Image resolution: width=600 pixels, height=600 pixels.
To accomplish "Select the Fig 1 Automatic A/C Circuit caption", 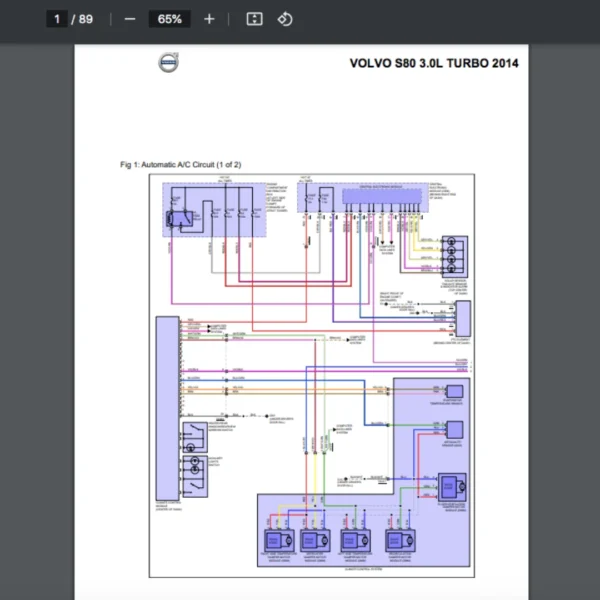I will 179,164.
